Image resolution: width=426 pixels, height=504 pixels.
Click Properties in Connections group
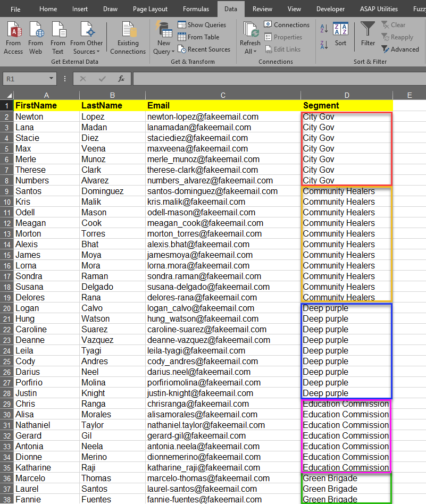pos(283,37)
